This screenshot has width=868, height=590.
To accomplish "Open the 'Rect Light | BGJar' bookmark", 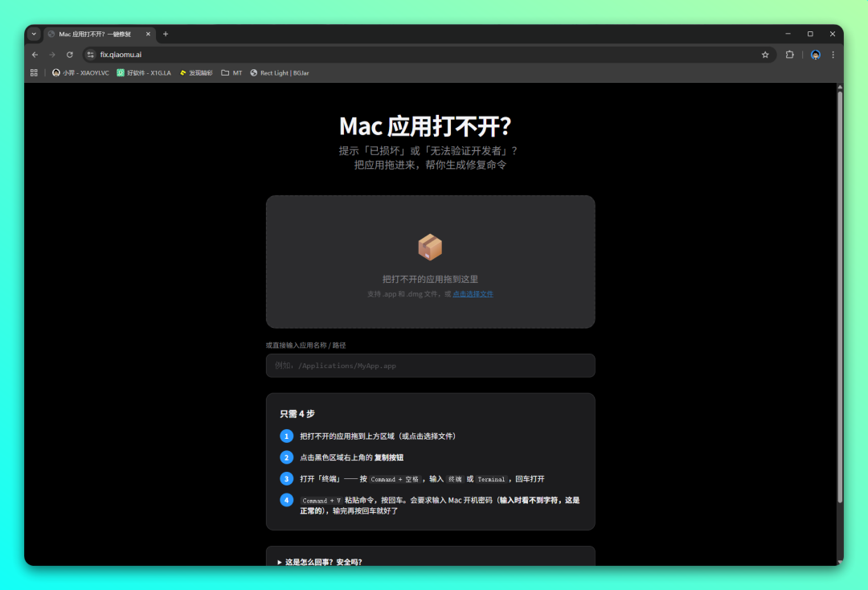I will click(x=280, y=72).
